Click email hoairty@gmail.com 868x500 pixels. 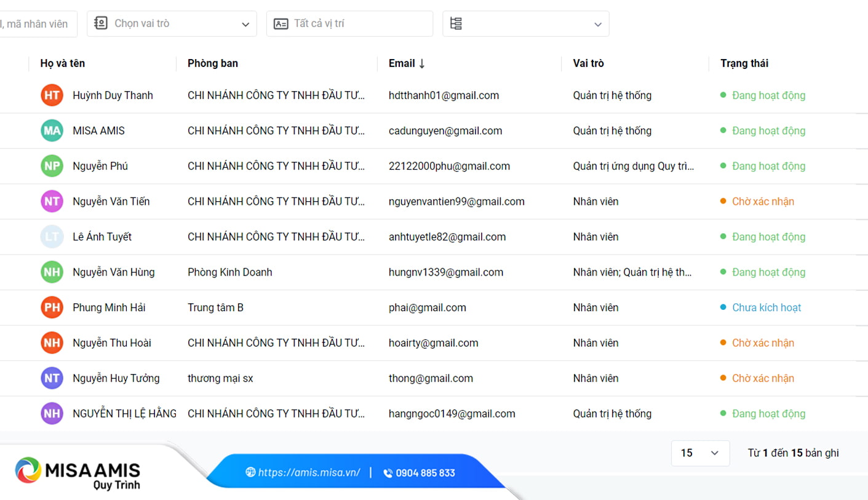pos(433,343)
